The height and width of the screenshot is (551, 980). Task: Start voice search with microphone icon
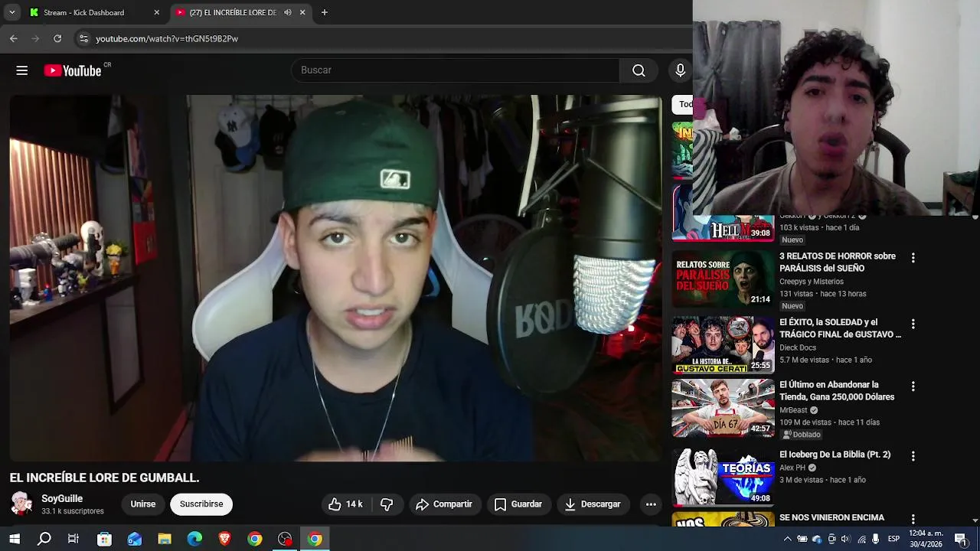[680, 70]
